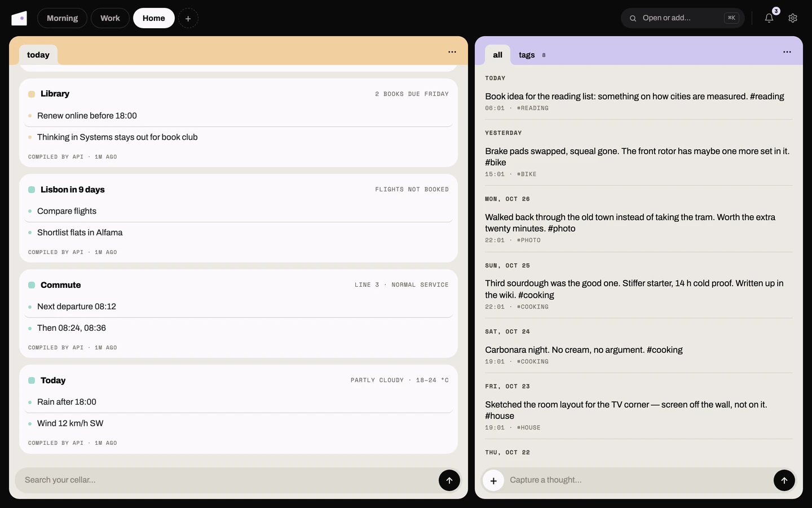The width and height of the screenshot is (812, 508).
Task: Open the Lisbon in 9 days card title
Action: pos(73,190)
